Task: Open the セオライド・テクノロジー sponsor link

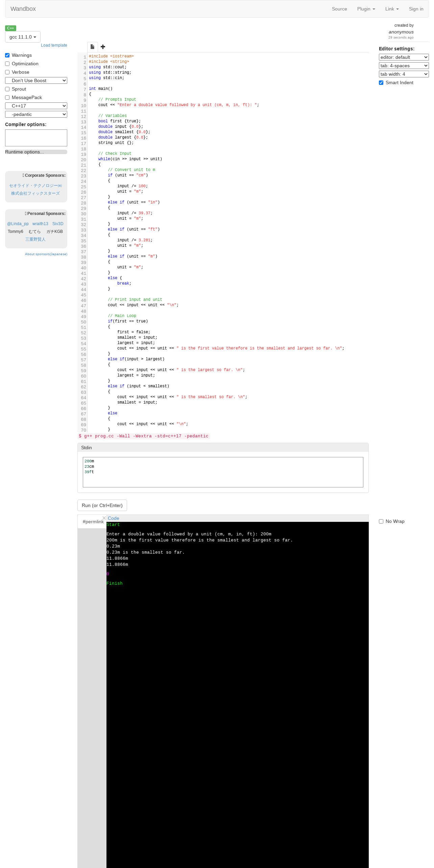Action: point(35,186)
